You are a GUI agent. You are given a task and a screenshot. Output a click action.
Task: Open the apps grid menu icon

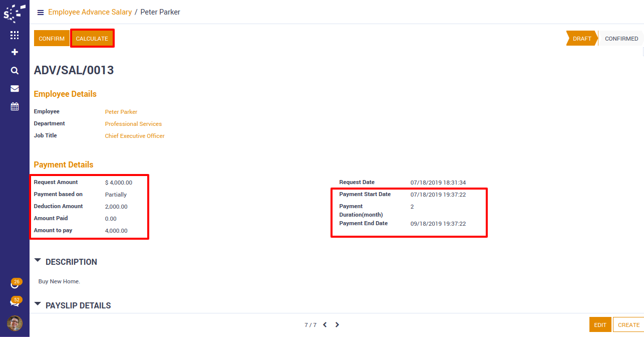[x=15, y=35]
